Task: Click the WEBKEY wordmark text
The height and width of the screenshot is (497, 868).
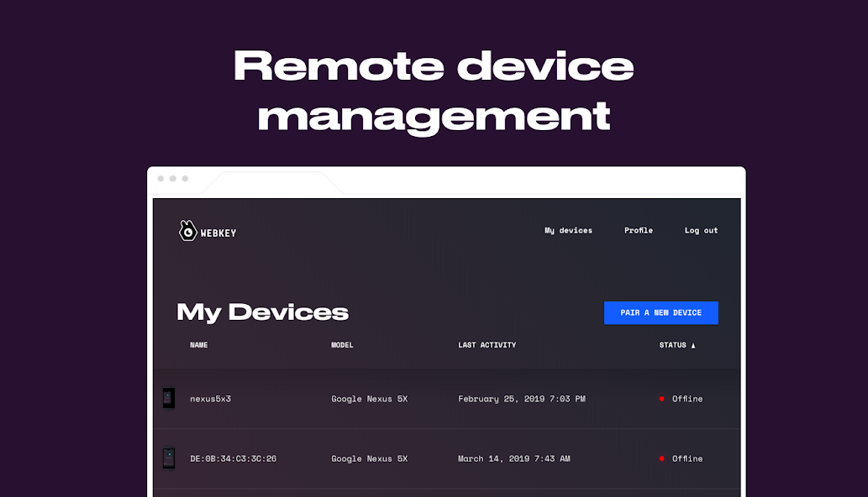Action: [x=218, y=233]
